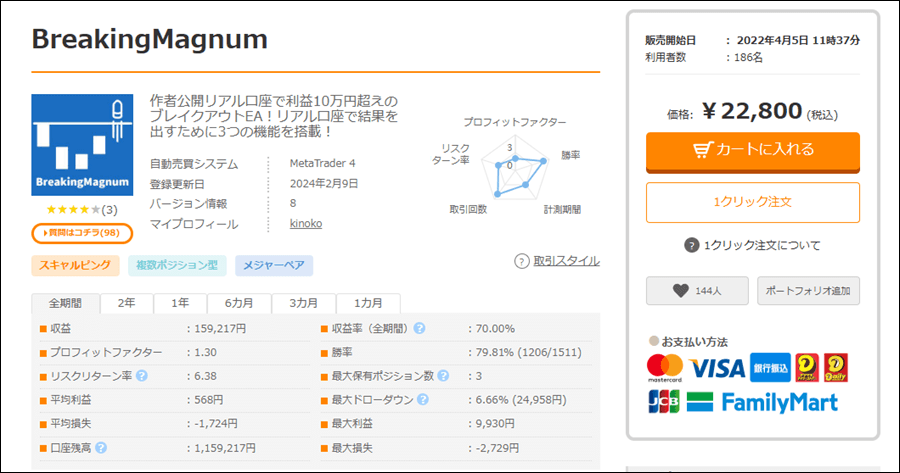900x473 pixels.
Task: Click the FamilyMart payment logo
Action: (762, 402)
